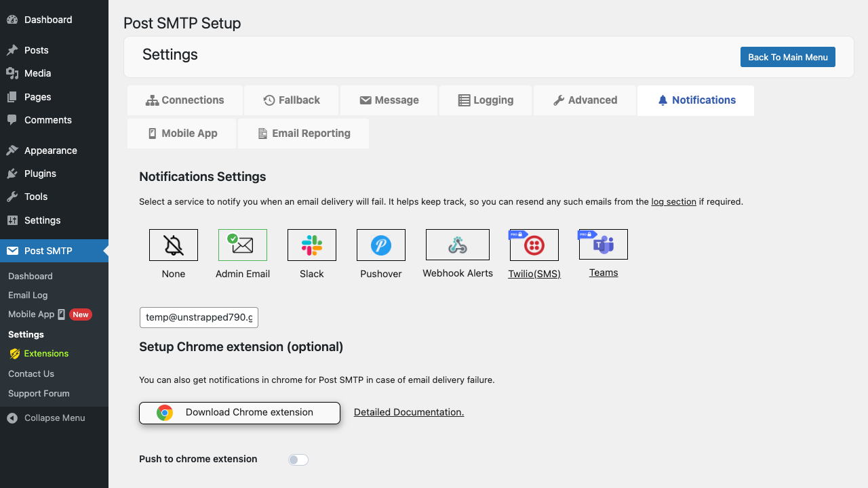The height and width of the screenshot is (488, 868).
Task: Click the Pushover label text
Action: point(381,274)
